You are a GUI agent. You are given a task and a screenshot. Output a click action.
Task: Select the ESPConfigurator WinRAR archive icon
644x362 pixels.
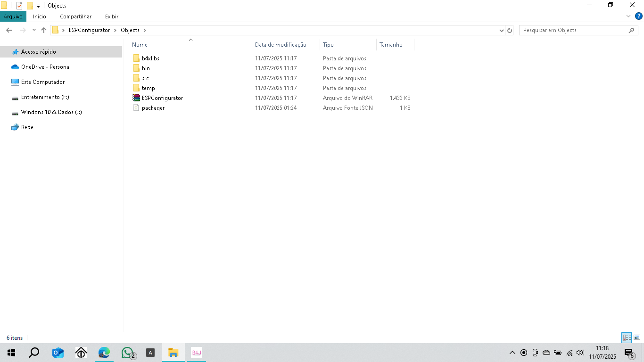pyautogui.click(x=136, y=98)
